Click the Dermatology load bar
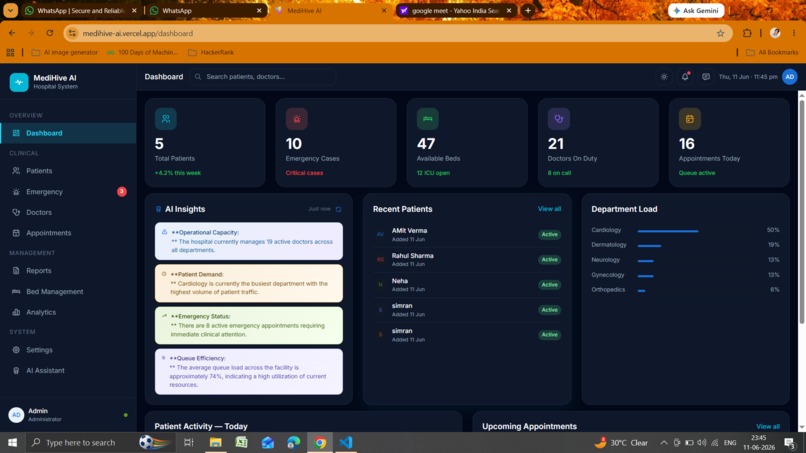The width and height of the screenshot is (806, 453). (x=649, y=246)
